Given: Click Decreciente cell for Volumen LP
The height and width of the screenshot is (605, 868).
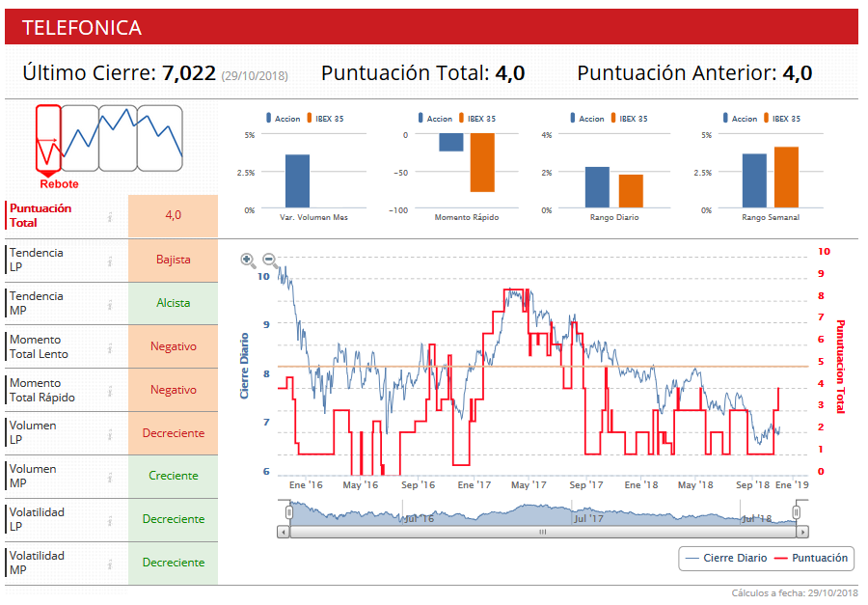Looking at the screenshot, I should [x=174, y=433].
